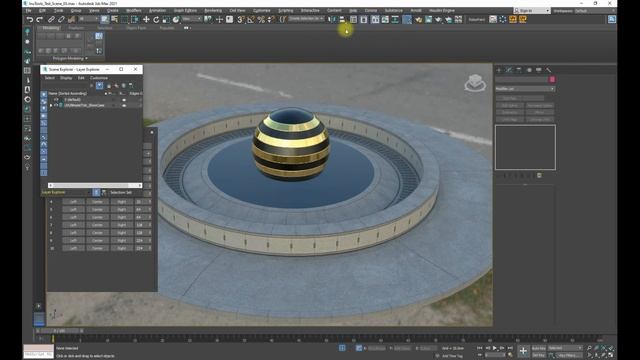This screenshot has height=360, width=640.
Task: Expand the Polygon Modeling ribbon panel
Action: coord(70,58)
